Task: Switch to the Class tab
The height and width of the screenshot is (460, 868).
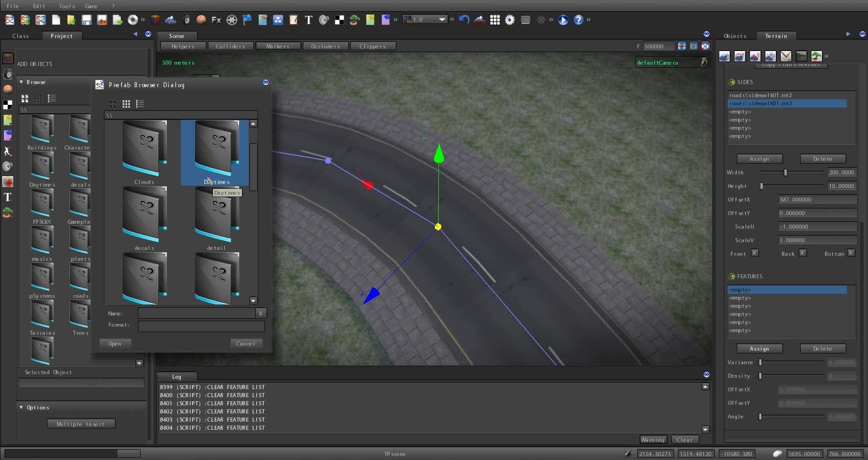Action: 21,36
